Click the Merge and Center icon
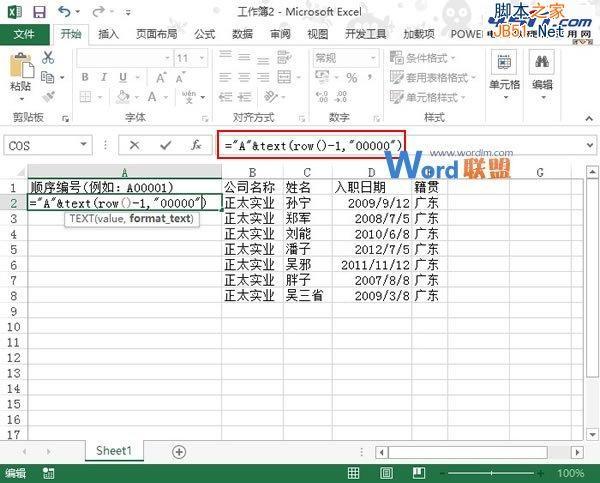 pos(284,77)
